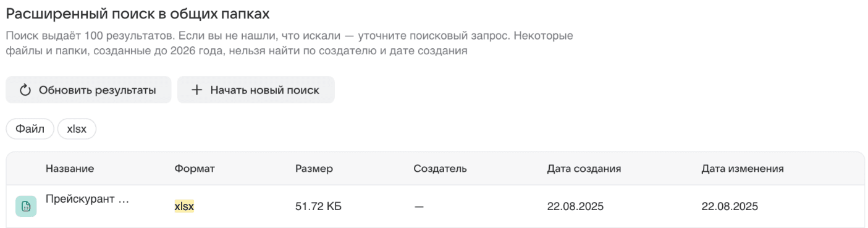Sort by the Размер column header
868x228 pixels.
314,168
